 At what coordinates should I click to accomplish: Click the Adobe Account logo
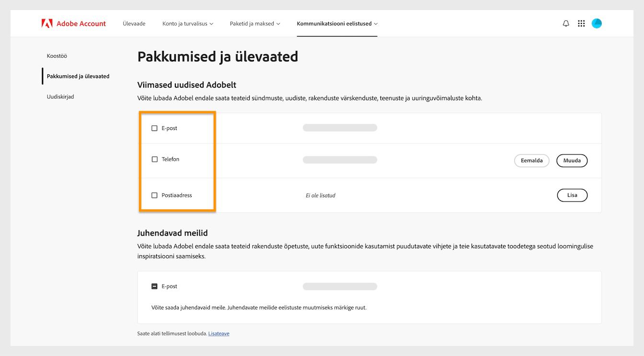tap(73, 23)
